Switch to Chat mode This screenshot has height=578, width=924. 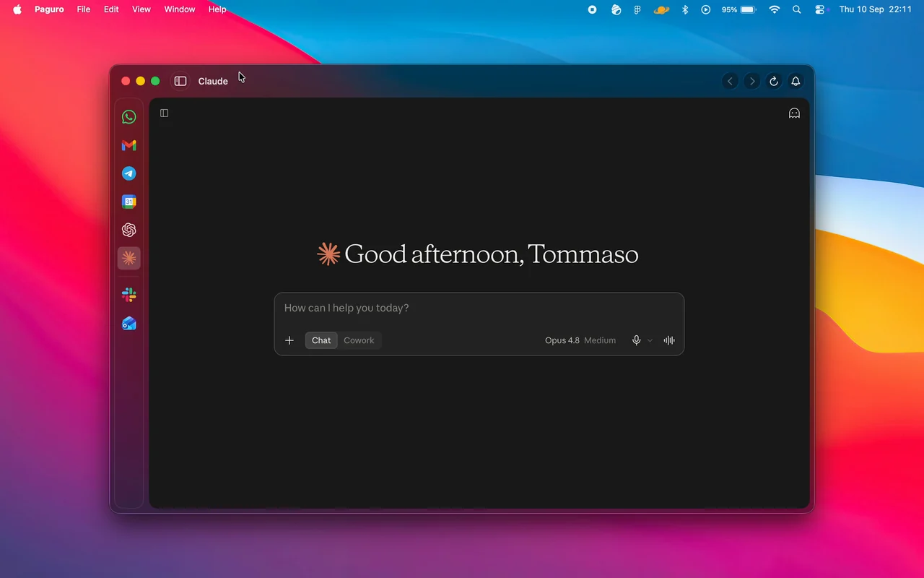pyautogui.click(x=321, y=340)
